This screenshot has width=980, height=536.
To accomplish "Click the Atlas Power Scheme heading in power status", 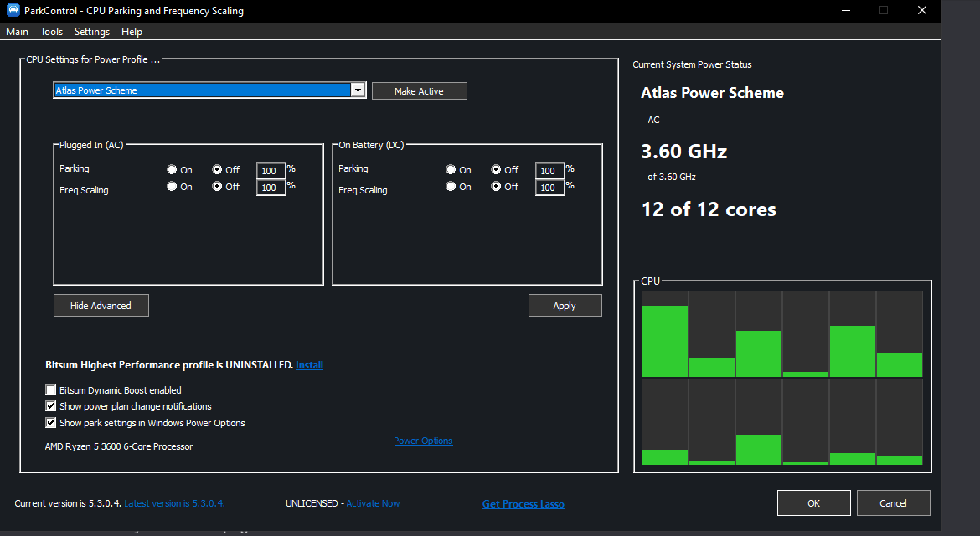I will tap(712, 93).
